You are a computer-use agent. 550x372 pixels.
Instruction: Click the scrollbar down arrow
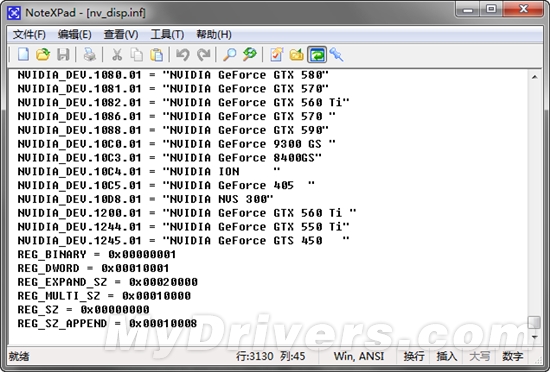click(x=535, y=337)
